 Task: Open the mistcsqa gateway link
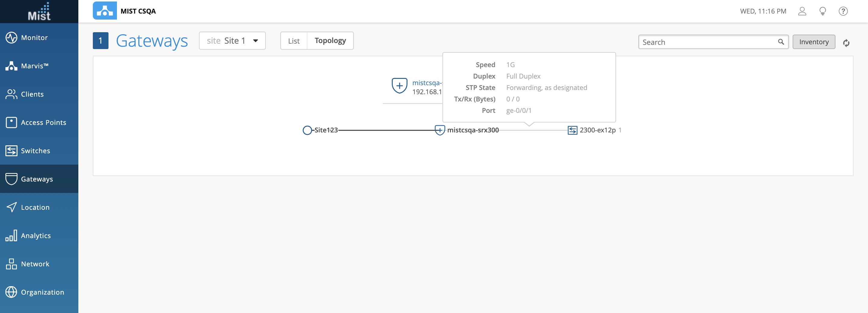point(426,83)
